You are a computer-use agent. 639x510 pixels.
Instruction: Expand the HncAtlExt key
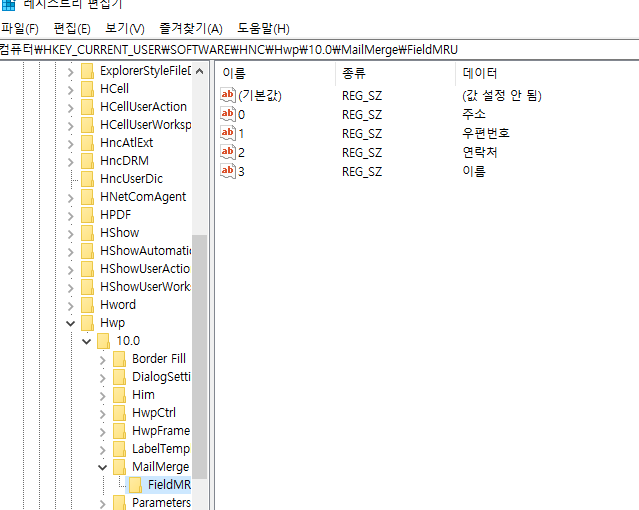click(71, 144)
